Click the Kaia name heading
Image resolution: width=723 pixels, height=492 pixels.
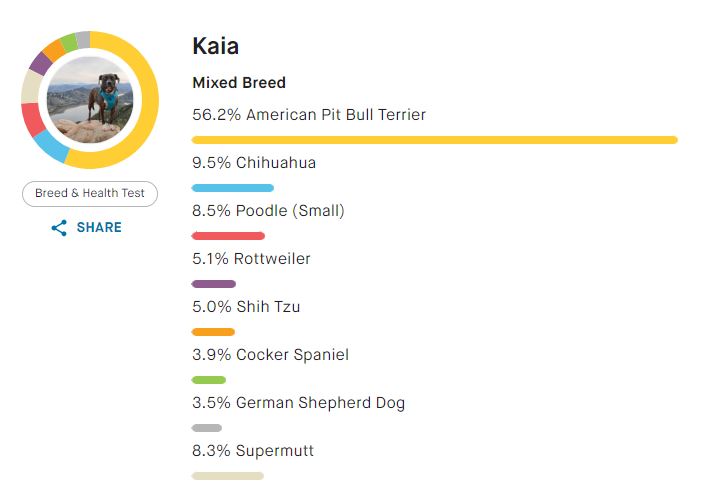(x=215, y=46)
